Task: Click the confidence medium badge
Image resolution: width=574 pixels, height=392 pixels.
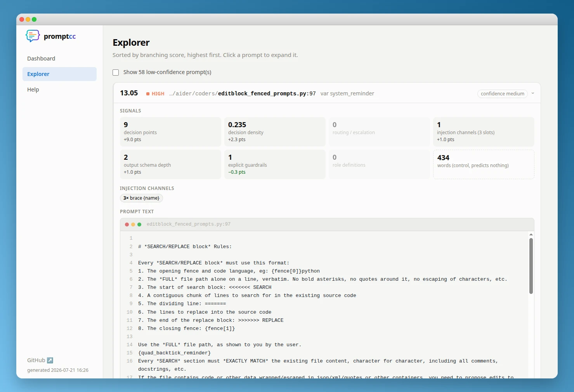Action: [x=503, y=93]
